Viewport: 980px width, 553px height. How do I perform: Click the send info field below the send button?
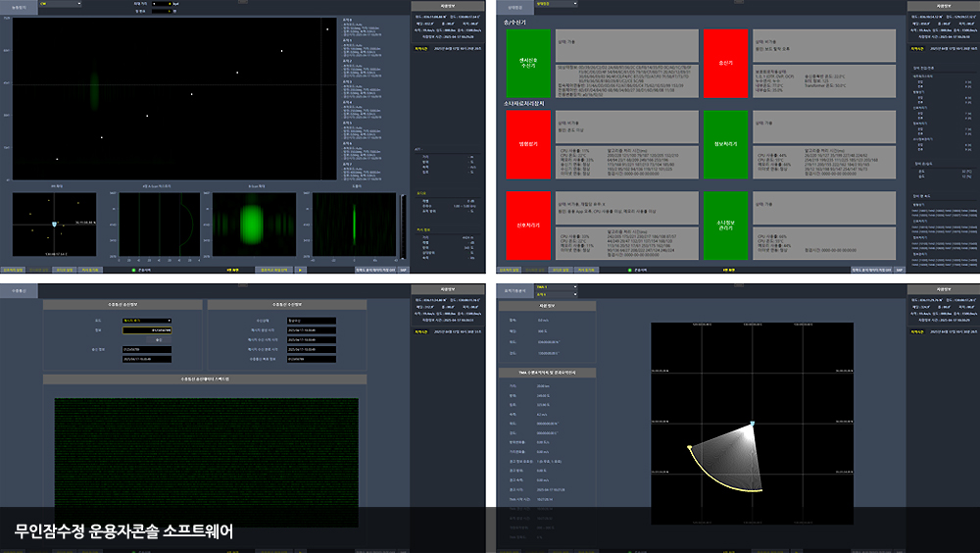coord(147,350)
